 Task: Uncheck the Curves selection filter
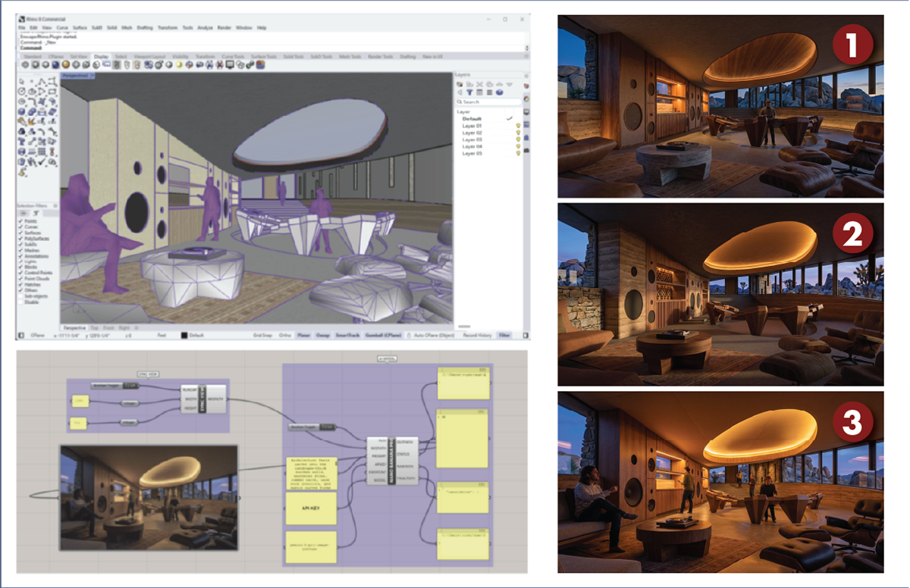(20, 227)
